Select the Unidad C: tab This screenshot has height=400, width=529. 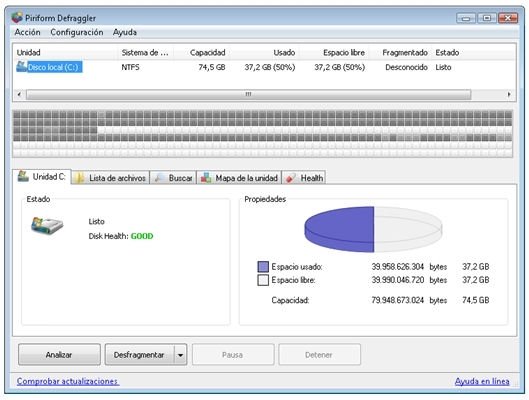coord(42,177)
